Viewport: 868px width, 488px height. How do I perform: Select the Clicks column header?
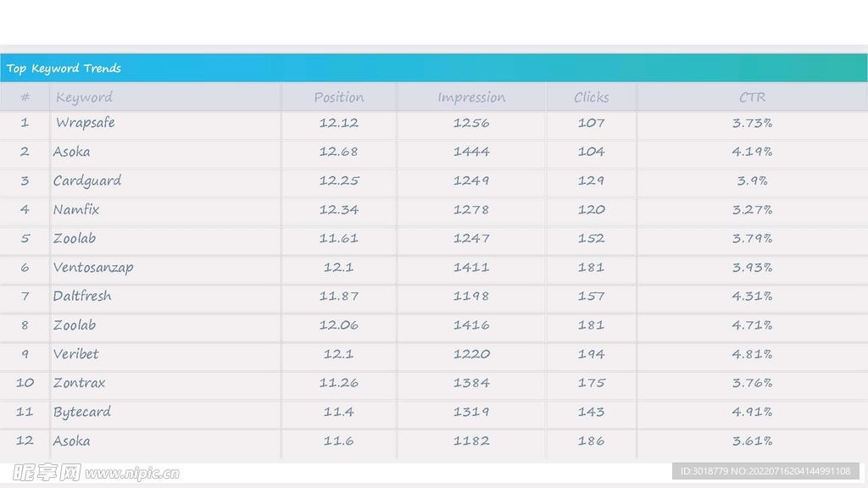pyautogui.click(x=591, y=97)
